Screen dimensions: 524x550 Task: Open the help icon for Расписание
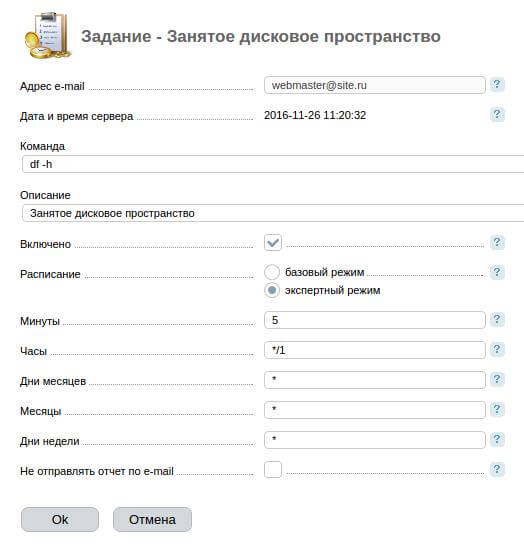[497, 273]
